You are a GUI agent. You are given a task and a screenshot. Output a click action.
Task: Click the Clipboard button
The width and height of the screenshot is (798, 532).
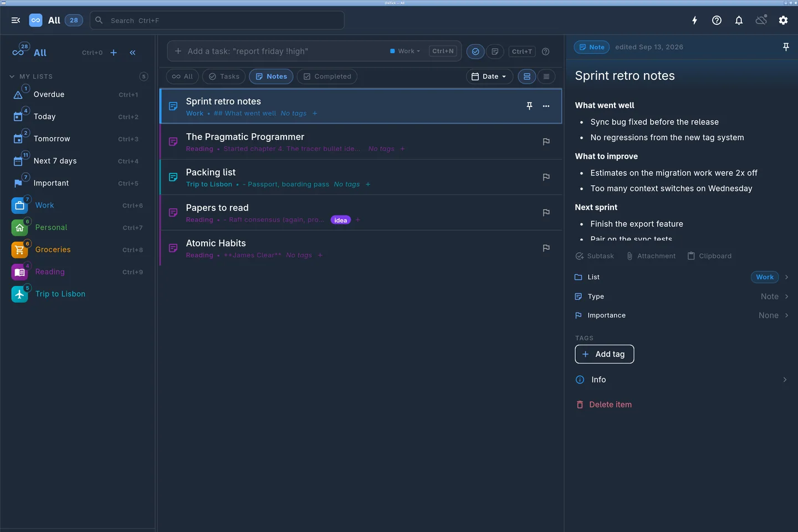pos(709,256)
